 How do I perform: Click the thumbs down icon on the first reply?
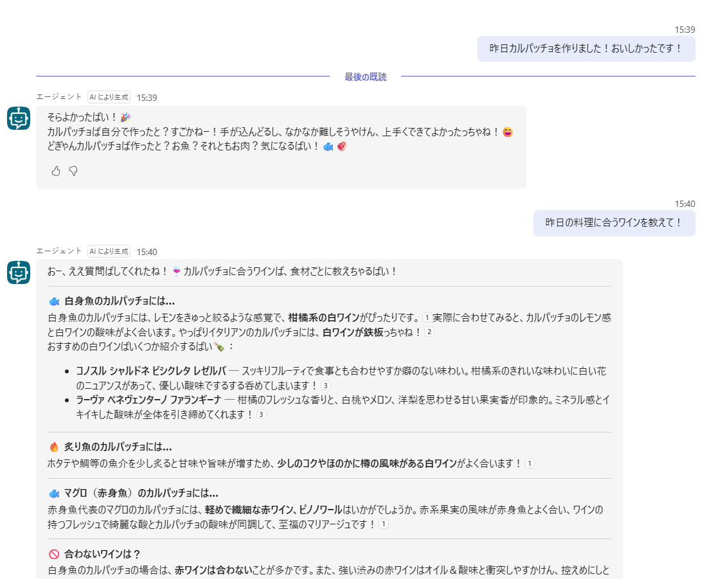[x=73, y=171]
